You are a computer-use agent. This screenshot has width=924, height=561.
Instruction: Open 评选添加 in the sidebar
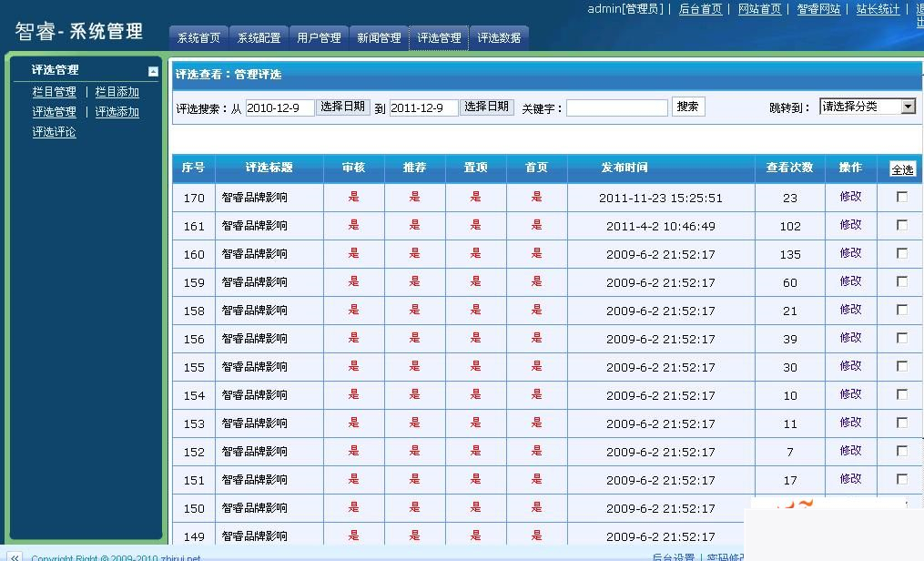click(116, 111)
